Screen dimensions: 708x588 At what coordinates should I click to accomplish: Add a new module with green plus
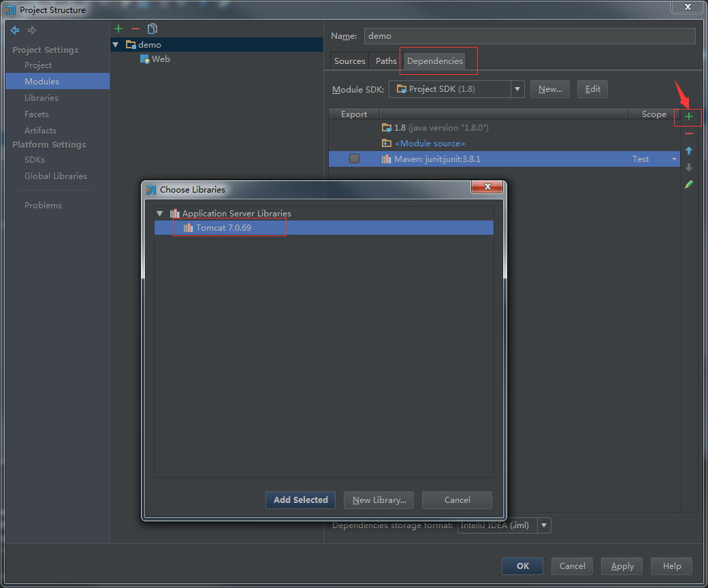pos(118,29)
